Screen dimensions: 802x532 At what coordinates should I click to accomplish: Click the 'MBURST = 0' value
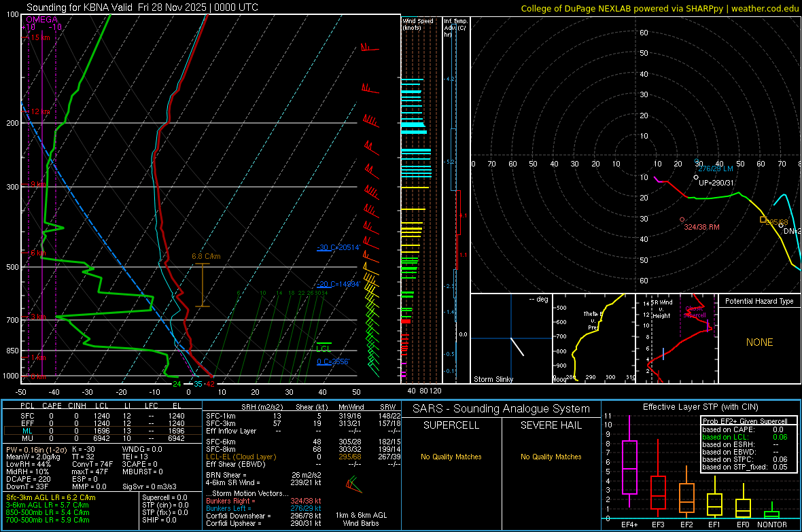(143, 472)
